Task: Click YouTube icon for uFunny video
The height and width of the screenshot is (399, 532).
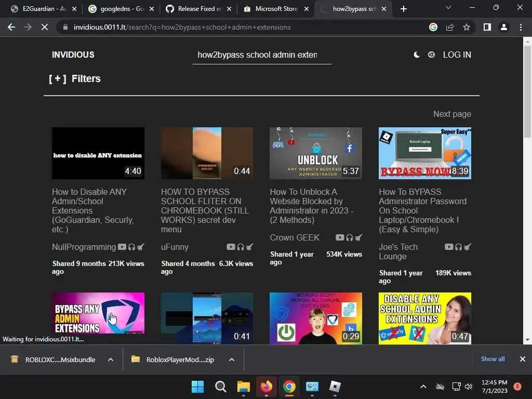Action: 231,247
